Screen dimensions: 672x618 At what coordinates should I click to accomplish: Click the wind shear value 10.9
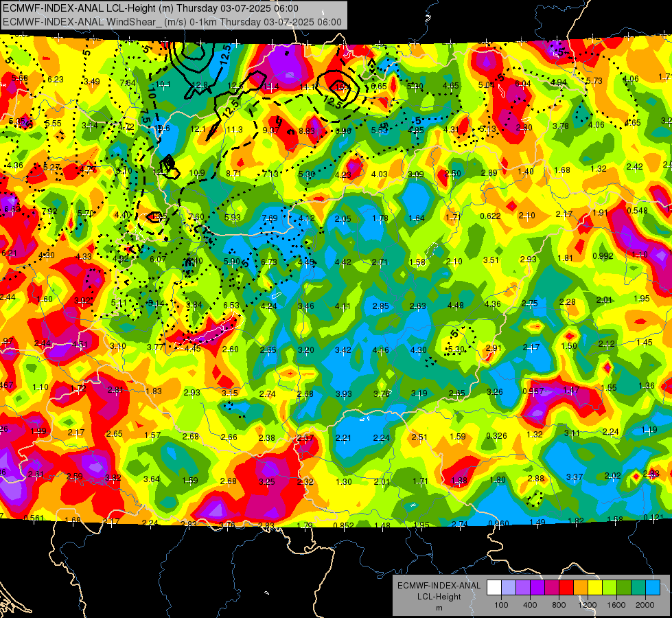click(x=197, y=173)
